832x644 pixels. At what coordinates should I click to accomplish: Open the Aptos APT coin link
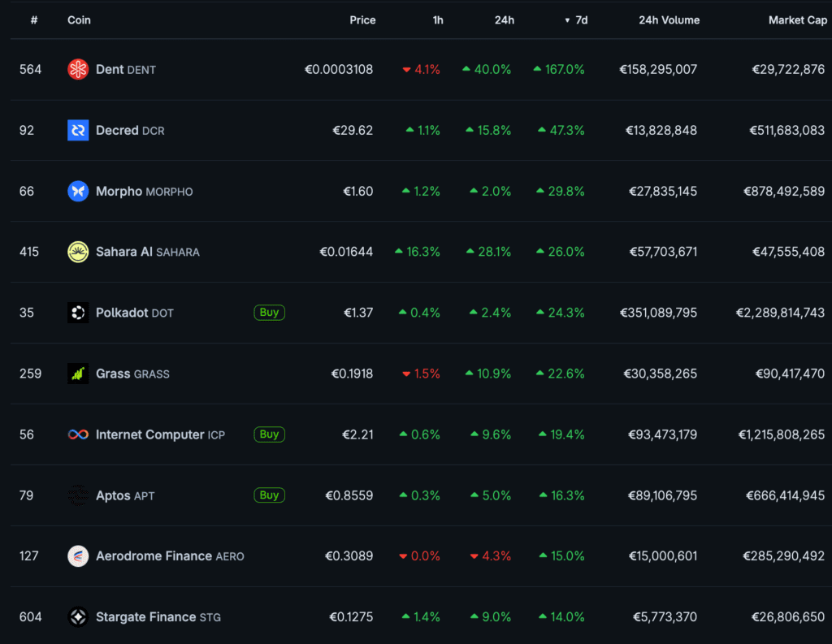tap(124, 495)
